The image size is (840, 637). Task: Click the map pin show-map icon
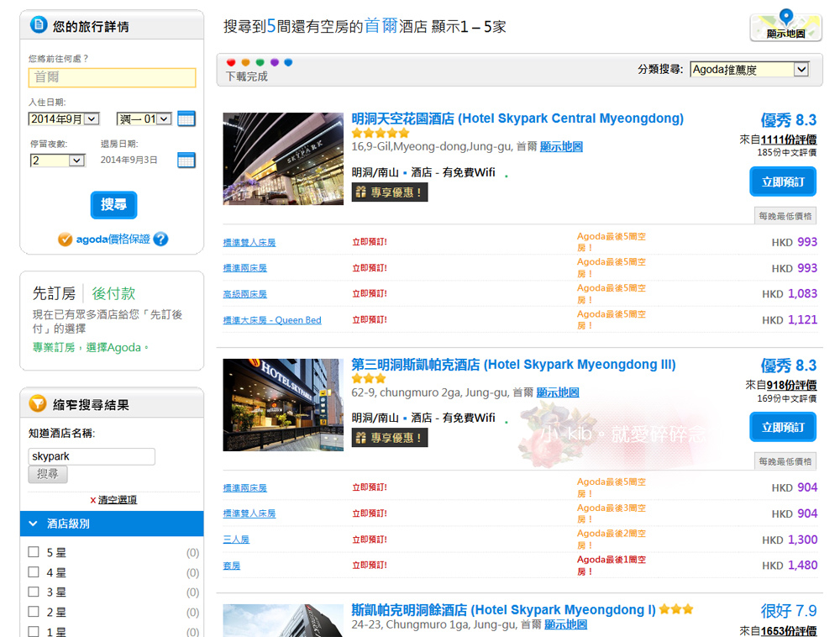coord(785,26)
